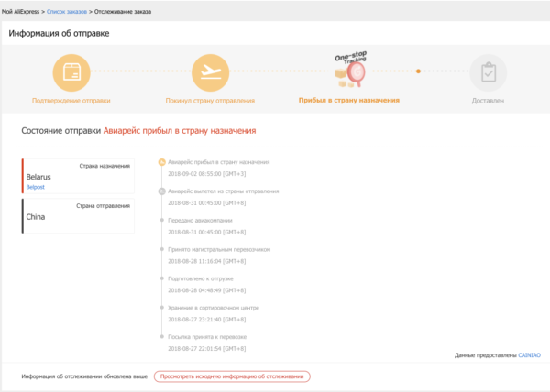Screen dimensions: 550x392
Task: Click timestamp 2018-08-27 22:01:54
Action: [x=206, y=348]
